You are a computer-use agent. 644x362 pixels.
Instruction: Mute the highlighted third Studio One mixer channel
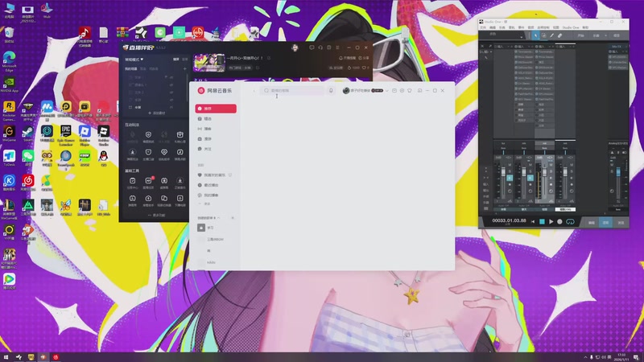[x=551, y=165]
